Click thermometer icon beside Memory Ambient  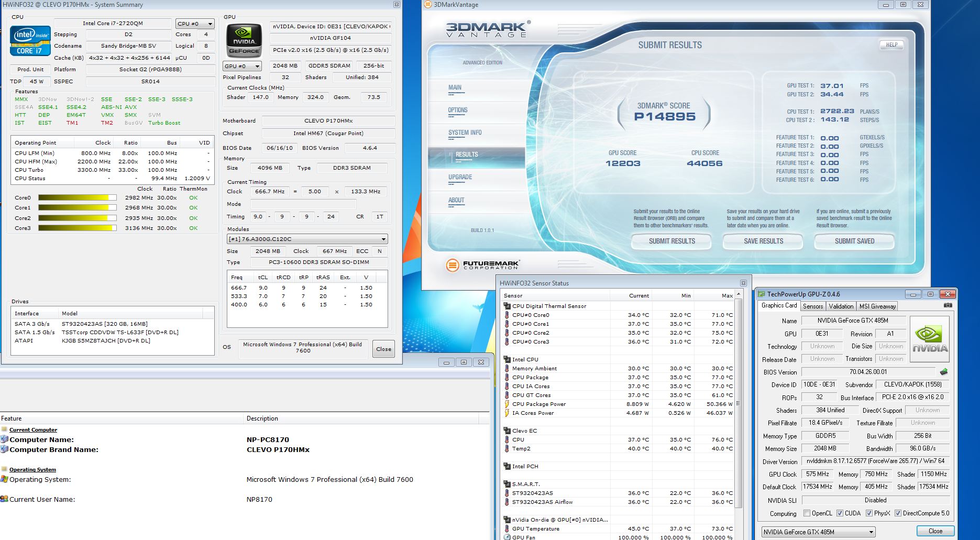point(507,369)
